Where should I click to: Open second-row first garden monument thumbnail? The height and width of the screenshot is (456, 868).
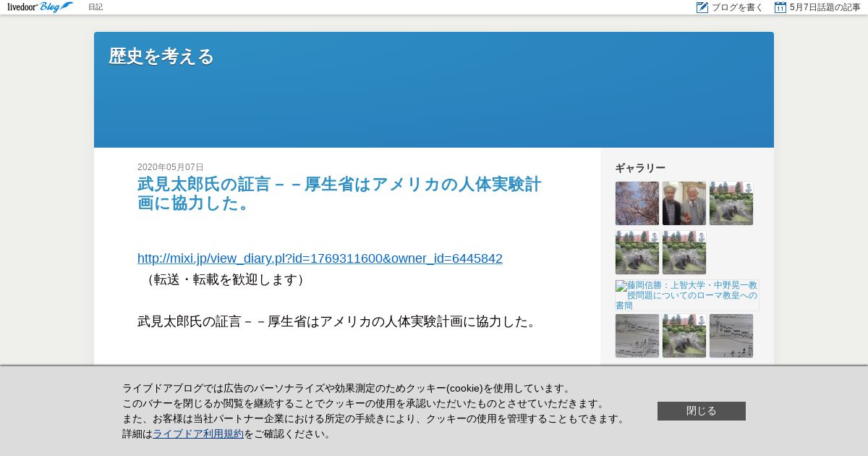point(637,253)
